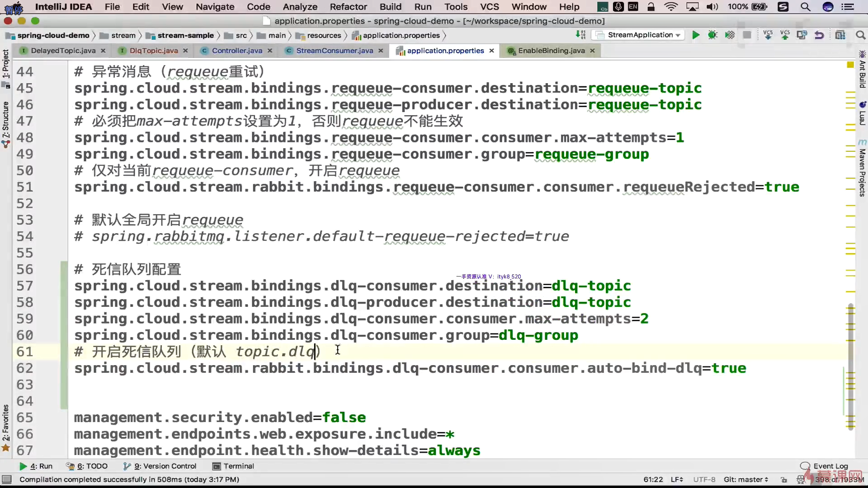Click the build project icon
The image size is (868, 488).
580,35
